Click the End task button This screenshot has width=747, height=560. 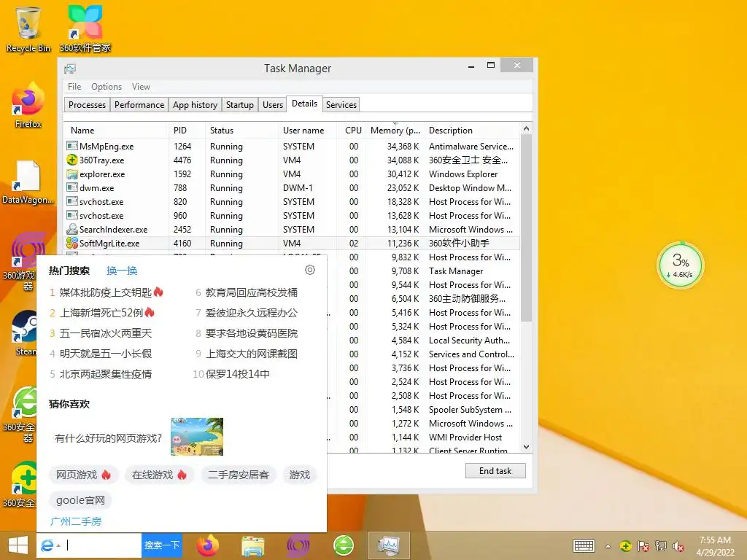(495, 471)
